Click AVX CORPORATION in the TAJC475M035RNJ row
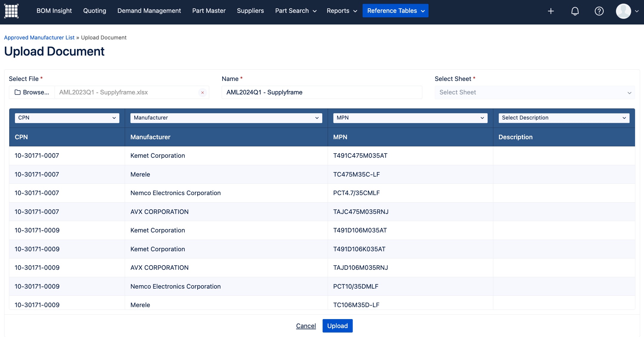Viewport: 644px width, 337px height. pos(159,212)
